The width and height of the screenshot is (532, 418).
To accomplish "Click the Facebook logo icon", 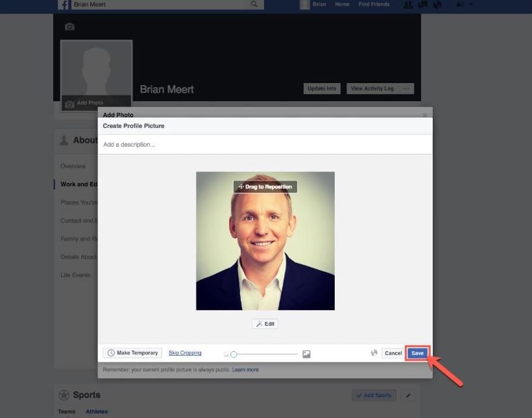I will pyautogui.click(x=64, y=5).
